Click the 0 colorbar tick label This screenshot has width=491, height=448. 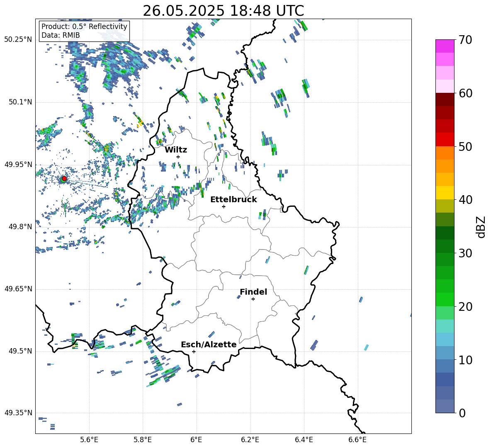pos(462,413)
